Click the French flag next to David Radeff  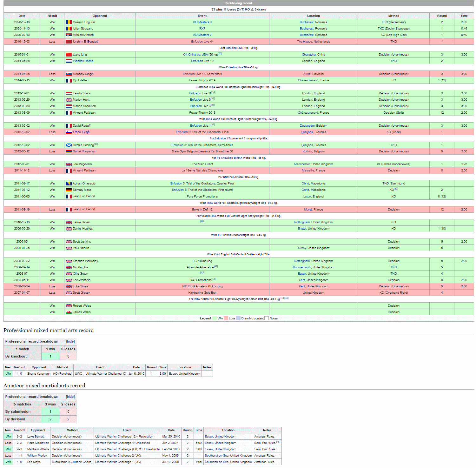[69, 126]
